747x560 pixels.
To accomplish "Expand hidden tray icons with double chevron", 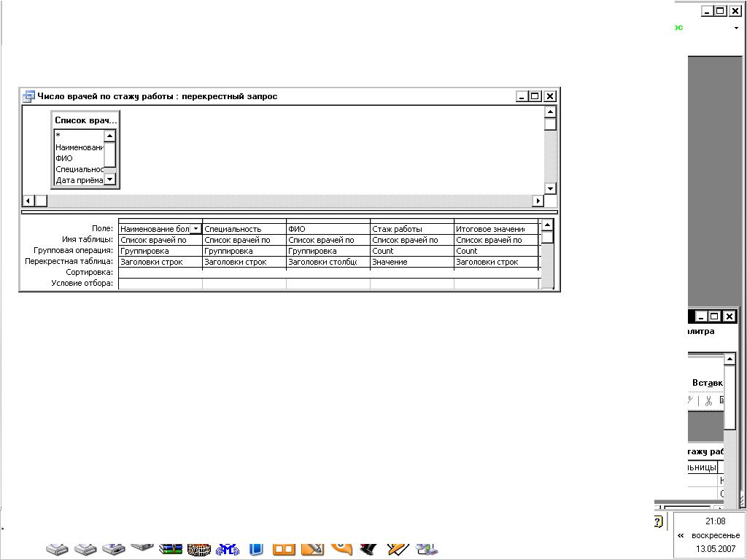I will pyautogui.click(x=681, y=535).
